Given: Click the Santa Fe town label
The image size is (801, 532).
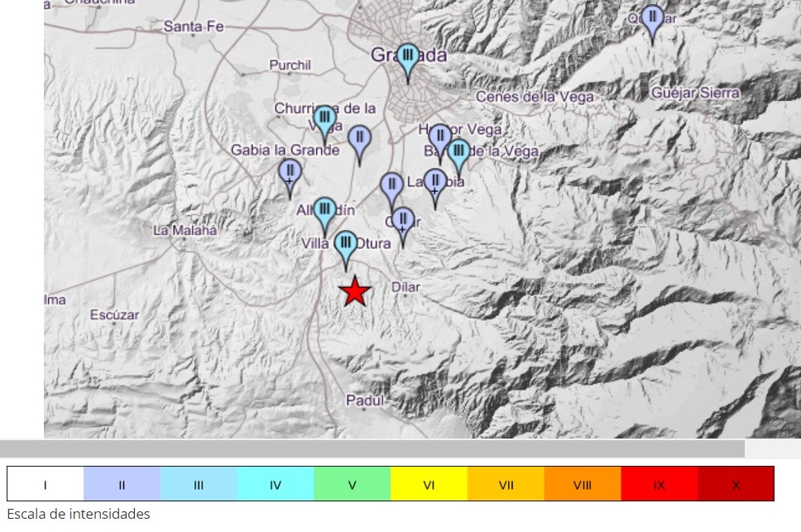Looking at the screenshot, I should click(194, 26).
